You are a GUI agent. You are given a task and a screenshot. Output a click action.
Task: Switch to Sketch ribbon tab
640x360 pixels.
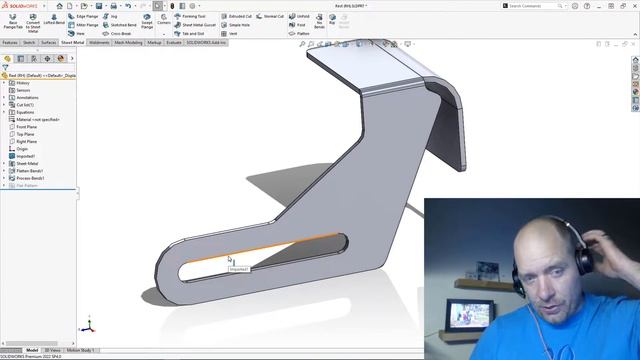pos(29,42)
